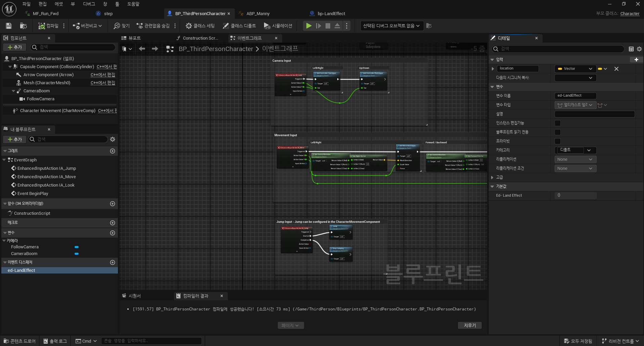Open the Details panel settings gear
The width and height of the screenshot is (644, 346).
coord(639,49)
